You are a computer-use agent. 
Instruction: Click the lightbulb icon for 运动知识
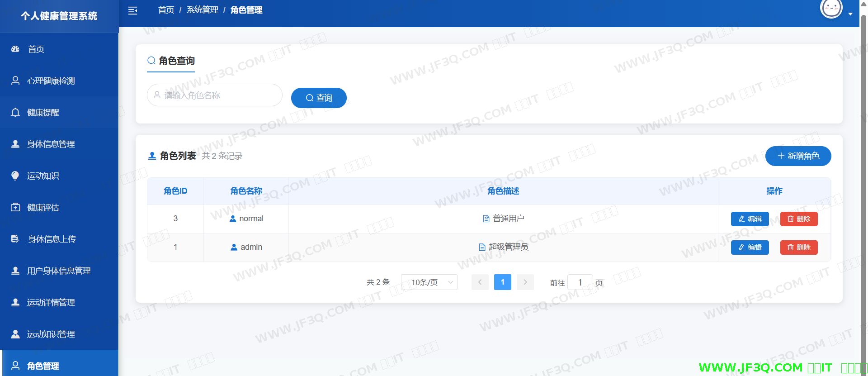(15, 176)
